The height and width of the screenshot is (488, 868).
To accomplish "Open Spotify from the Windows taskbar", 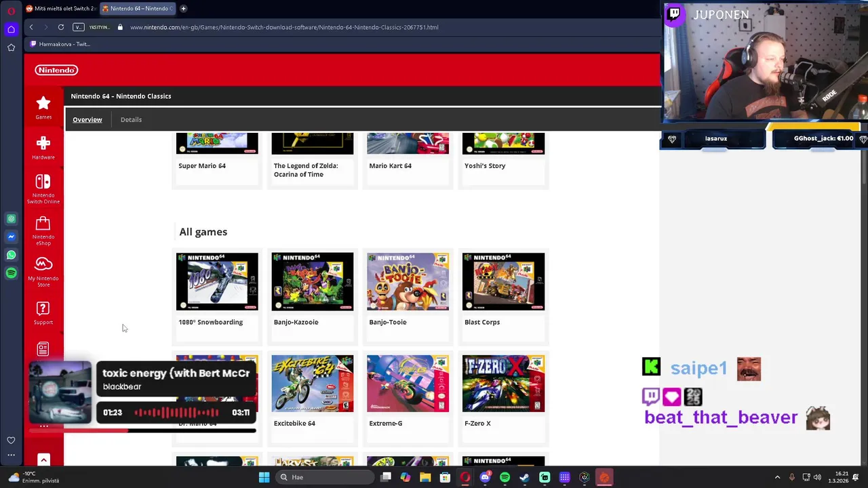I will pos(505,477).
